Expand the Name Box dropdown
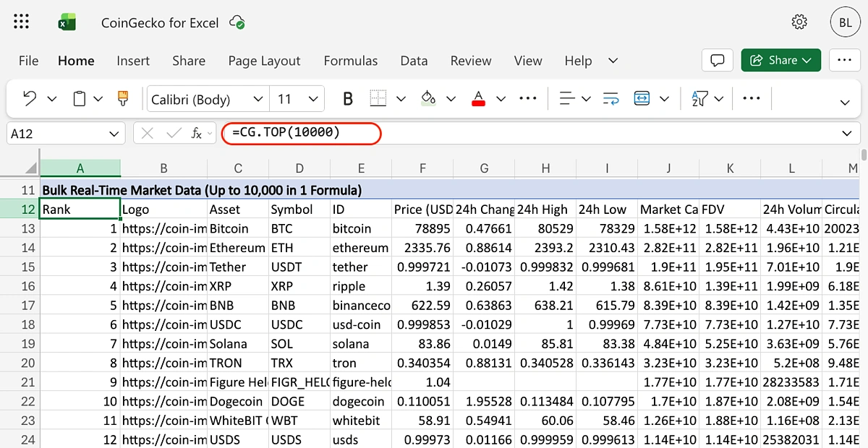Image resolution: width=868 pixels, height=448 pixels. (x=114, y=134)
